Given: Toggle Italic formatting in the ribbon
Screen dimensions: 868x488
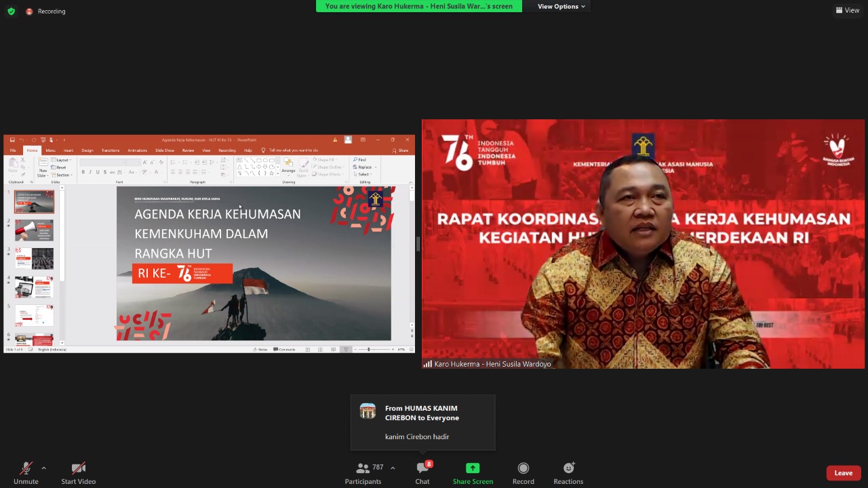Looking at the screenshot, I should [x=90, y=171].
